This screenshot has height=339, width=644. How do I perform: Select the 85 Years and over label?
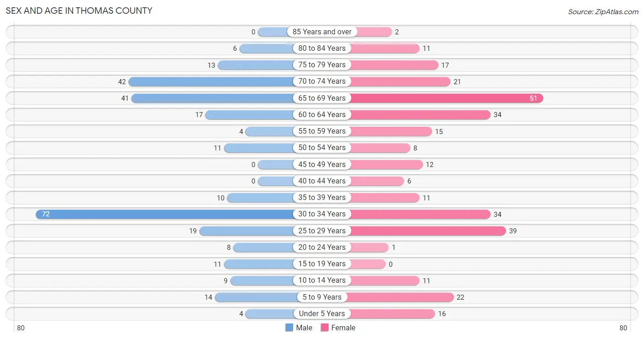322,32
